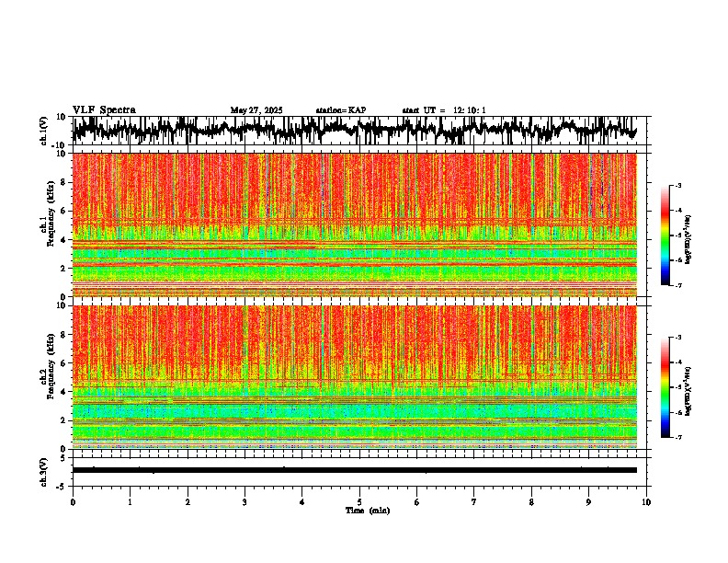This screenshot has height=563, width=728.
Task: Click ch.2 frequency tick label "4"
Action: (63, 392)
